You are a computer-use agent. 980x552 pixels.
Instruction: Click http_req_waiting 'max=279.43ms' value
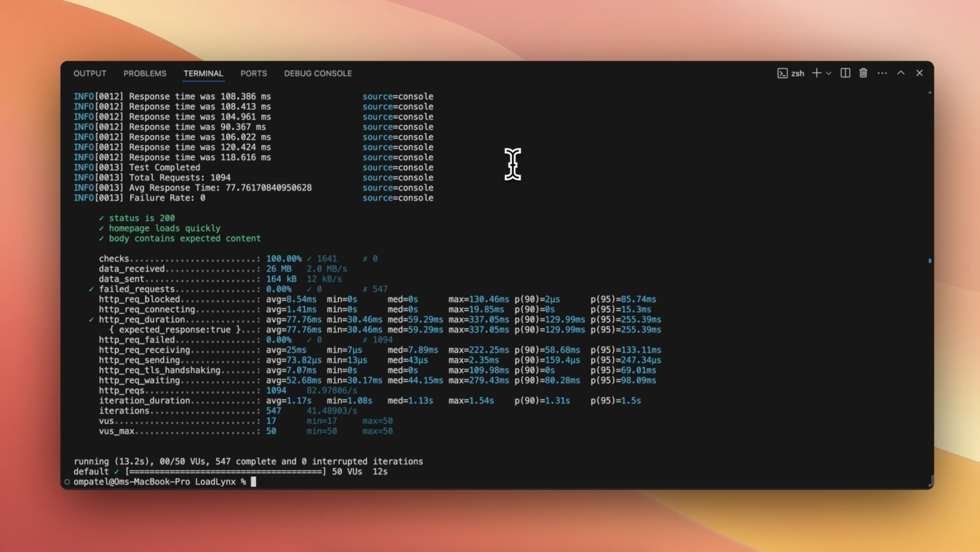click(x=479, y=380)
